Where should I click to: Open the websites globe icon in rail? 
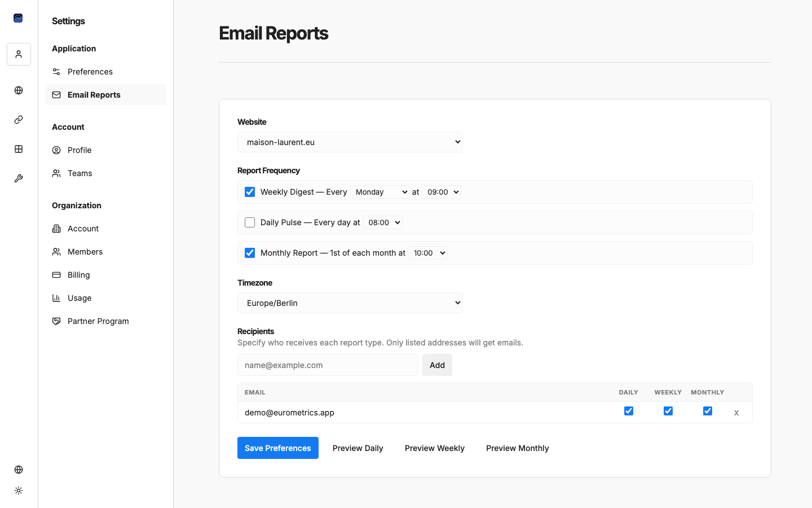pos(19,90)
